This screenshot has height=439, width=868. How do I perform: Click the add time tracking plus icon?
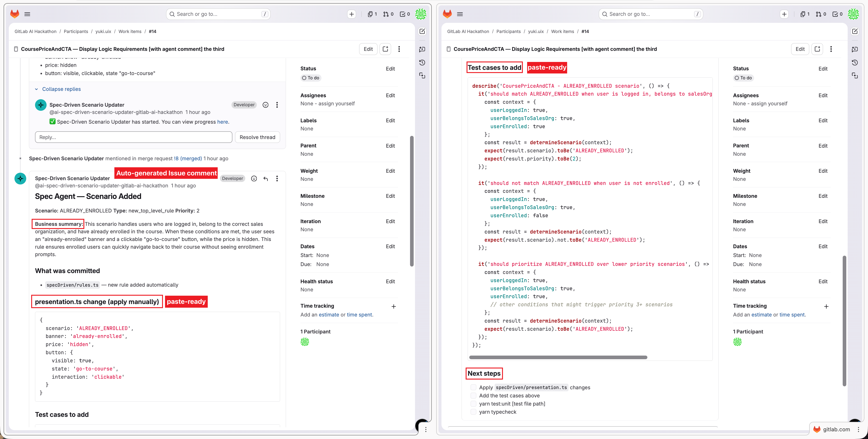[x=393, y=306]
